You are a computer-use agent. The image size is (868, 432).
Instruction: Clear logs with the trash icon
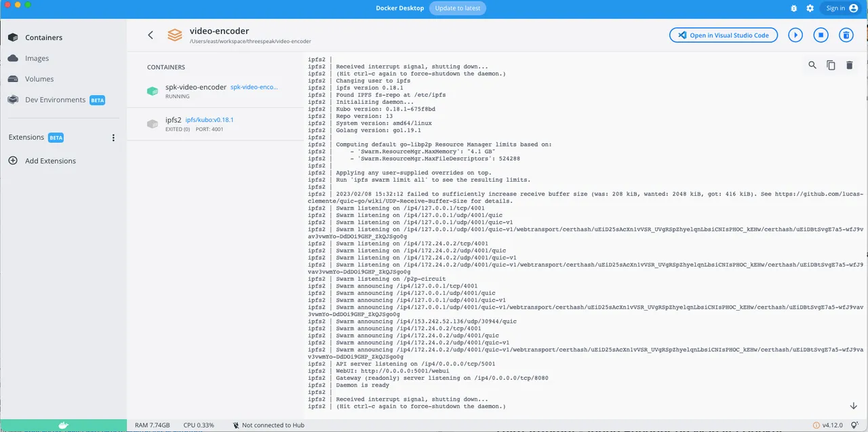849,65
